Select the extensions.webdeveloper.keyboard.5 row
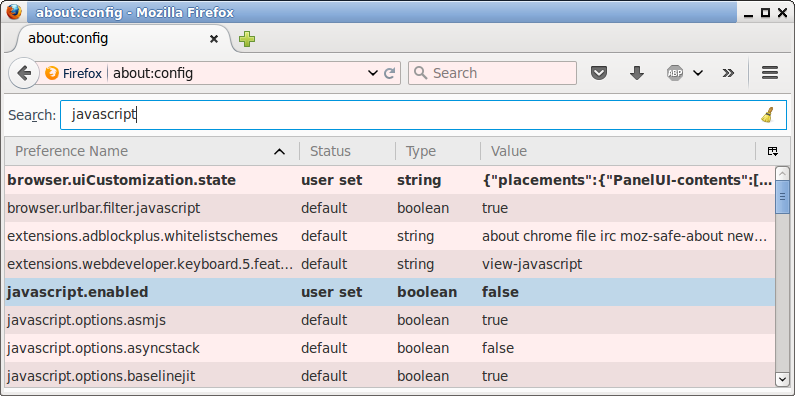Image resolution: width=795 pixels, height=396 pixels. (390, 264)
